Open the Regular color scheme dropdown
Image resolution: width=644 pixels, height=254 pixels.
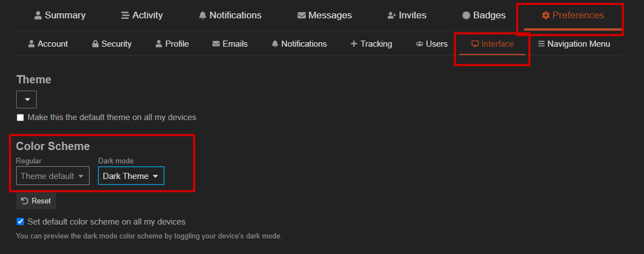[53, 176]
